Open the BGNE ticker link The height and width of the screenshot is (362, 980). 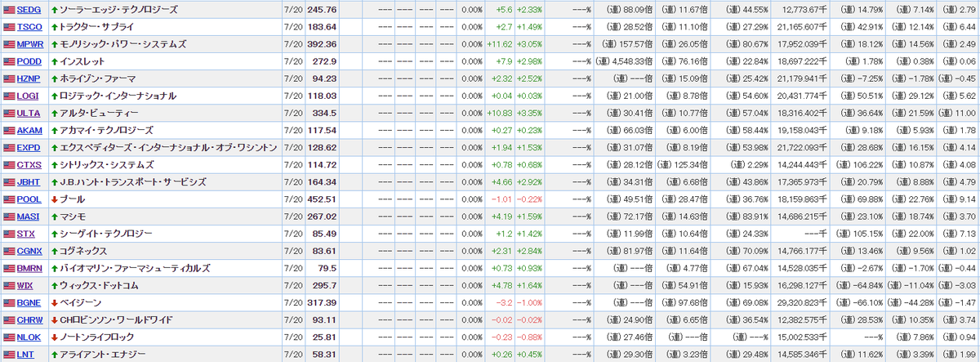[29, 302]
